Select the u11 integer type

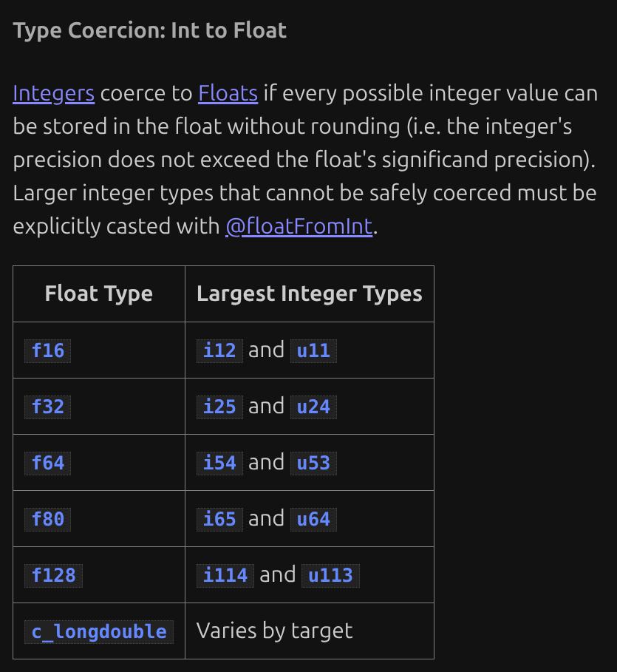(x=313, y=351)
